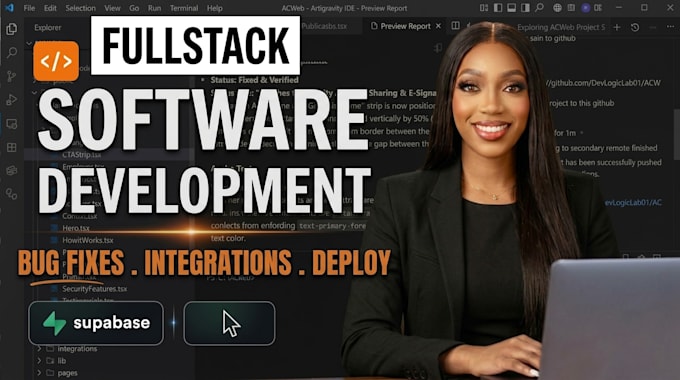Switch to the Publicasbs.tsx tab
This screenshot has height=380, width=680.
[x=324, y=26]
